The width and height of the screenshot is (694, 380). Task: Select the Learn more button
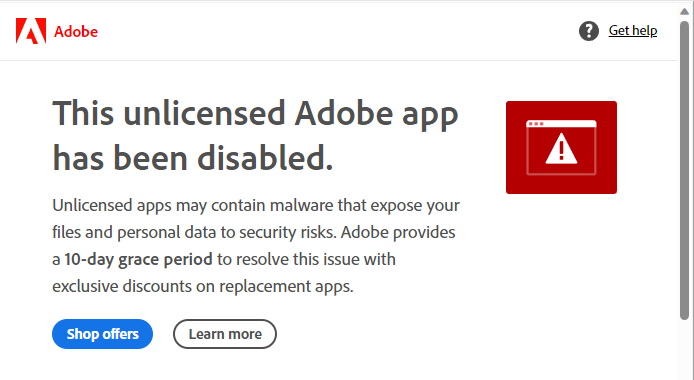click(225, 334)
